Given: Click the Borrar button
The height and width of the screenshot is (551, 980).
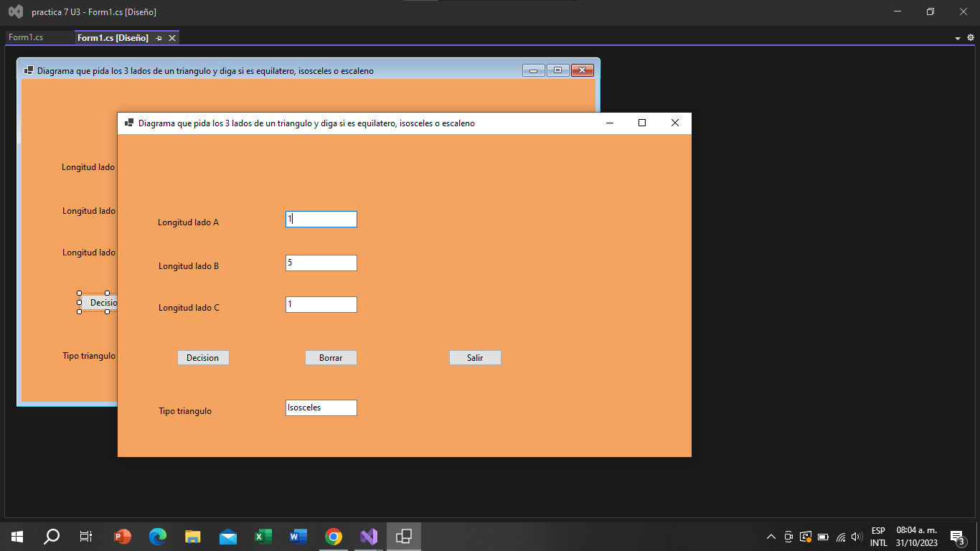Looking at the screenshot, I should (331, 357).
